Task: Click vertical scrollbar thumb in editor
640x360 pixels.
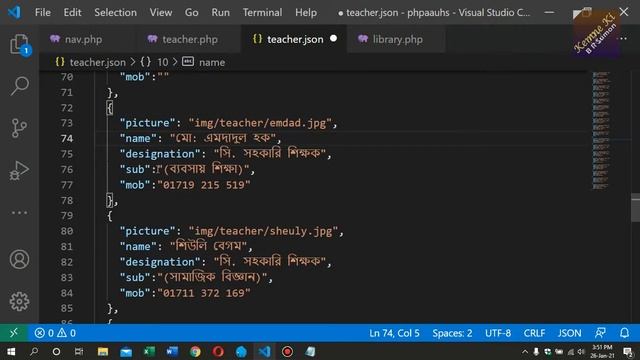Action: click(635, 207)
